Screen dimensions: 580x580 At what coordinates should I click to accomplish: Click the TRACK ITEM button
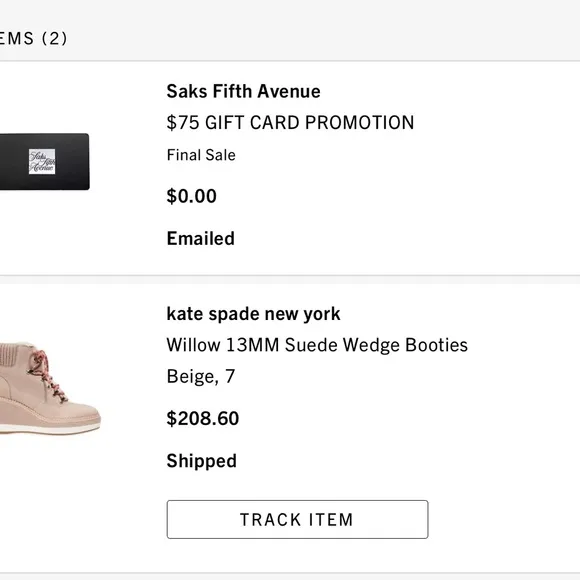297,519
